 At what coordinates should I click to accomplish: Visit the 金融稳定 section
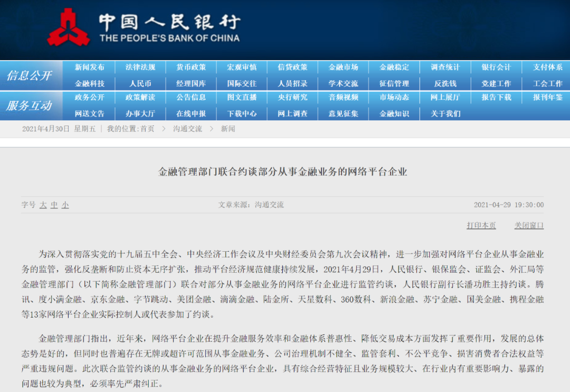point(394,67)
